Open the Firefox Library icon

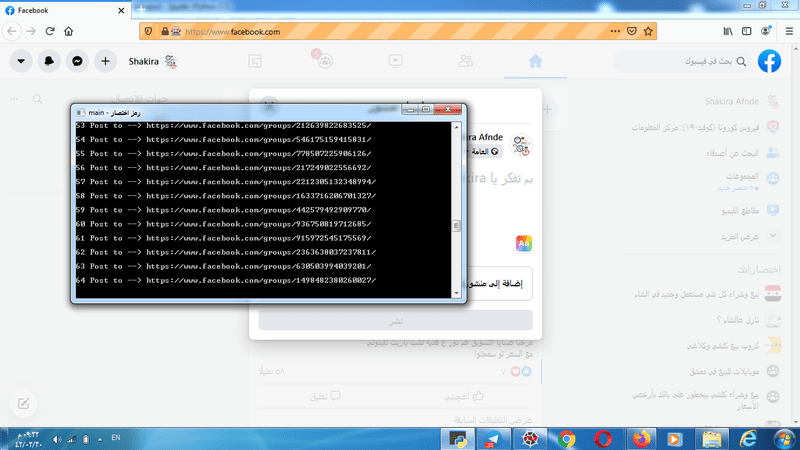728,31
